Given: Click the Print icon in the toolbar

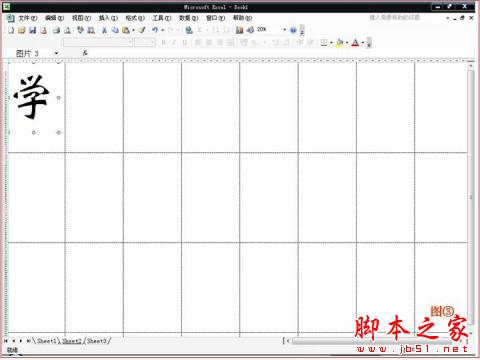Looking at the screenshot, I should pyautogui.click(x=56, y=30).
